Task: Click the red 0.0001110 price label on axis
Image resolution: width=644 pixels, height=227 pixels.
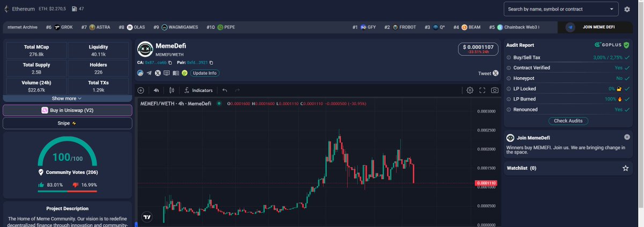Action: 485,183
